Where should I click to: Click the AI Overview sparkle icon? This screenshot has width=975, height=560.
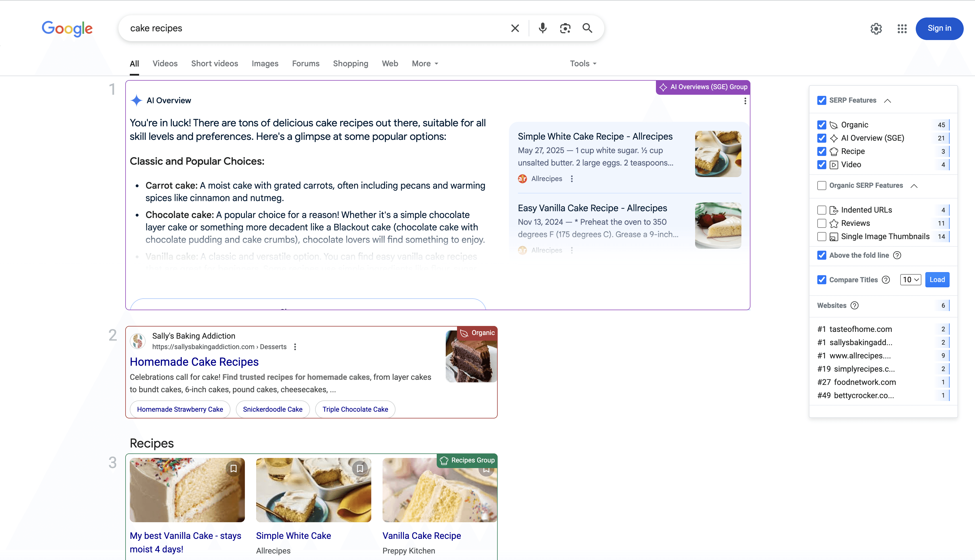click(136, 100)
